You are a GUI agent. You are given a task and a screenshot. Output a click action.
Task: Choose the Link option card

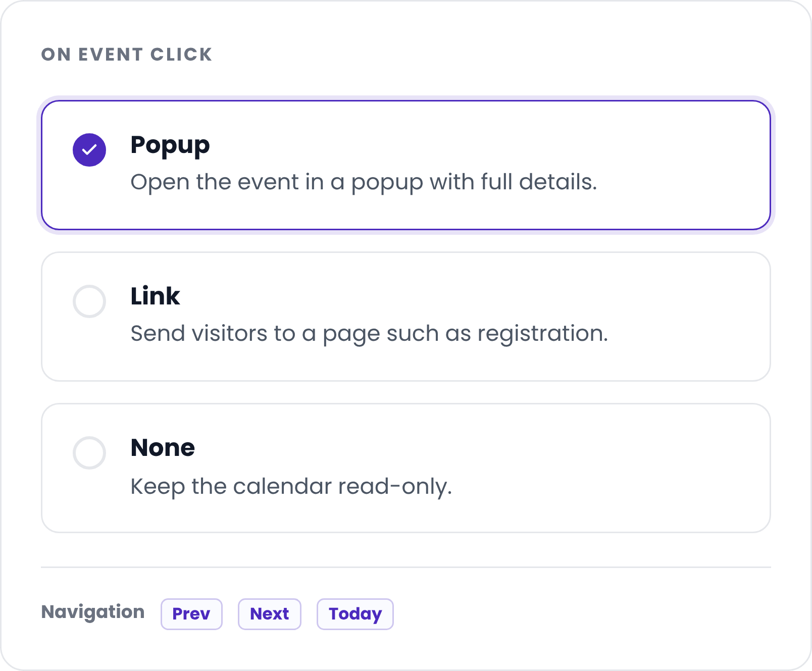tap(406, 317)
